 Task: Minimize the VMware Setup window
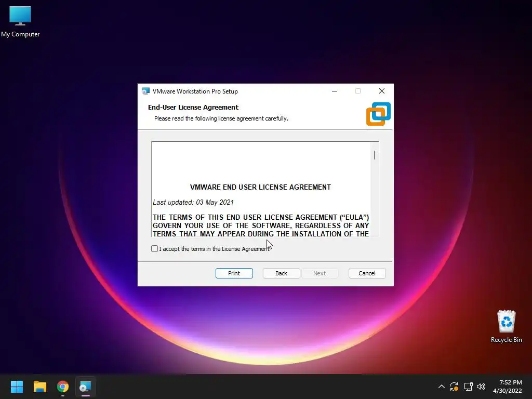[335, 91]
